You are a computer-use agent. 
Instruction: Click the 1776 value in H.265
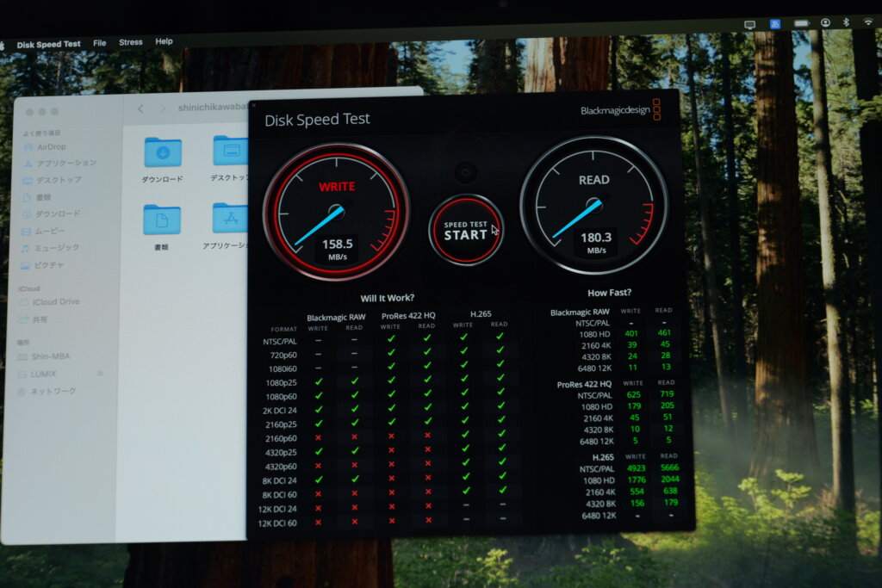637,480
